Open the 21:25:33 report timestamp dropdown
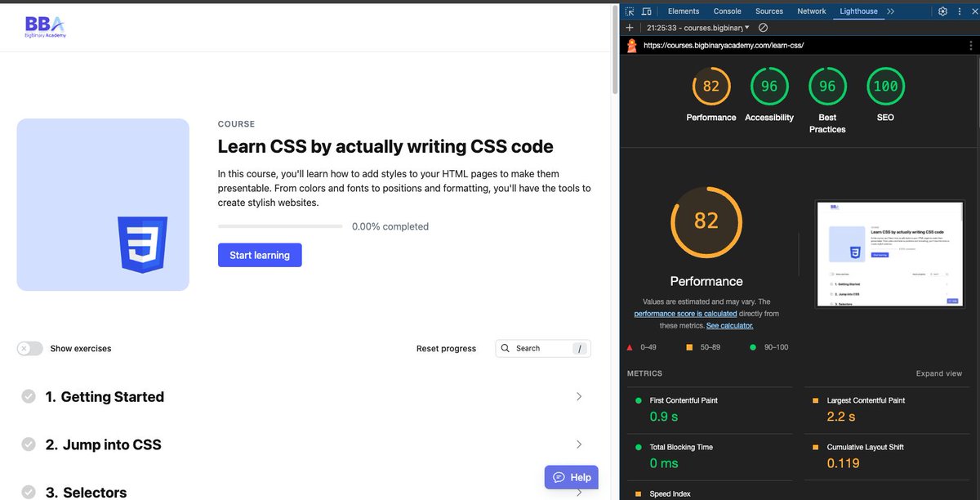This screenshot has height=500, width=980. click(x=702, y=27)
